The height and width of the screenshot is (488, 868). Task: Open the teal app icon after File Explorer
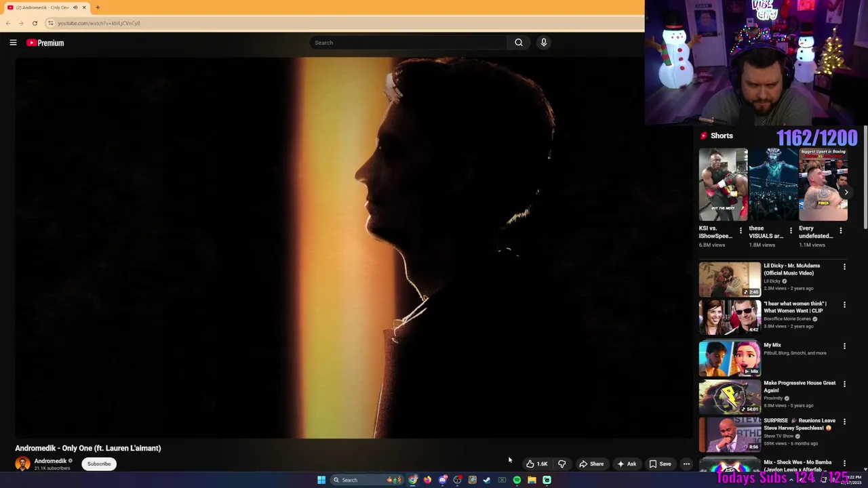[x=547, y=480]
